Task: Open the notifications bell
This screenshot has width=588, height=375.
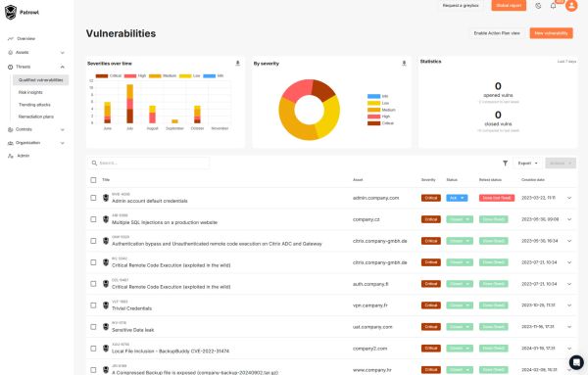Action: click(x=553, y=6)
